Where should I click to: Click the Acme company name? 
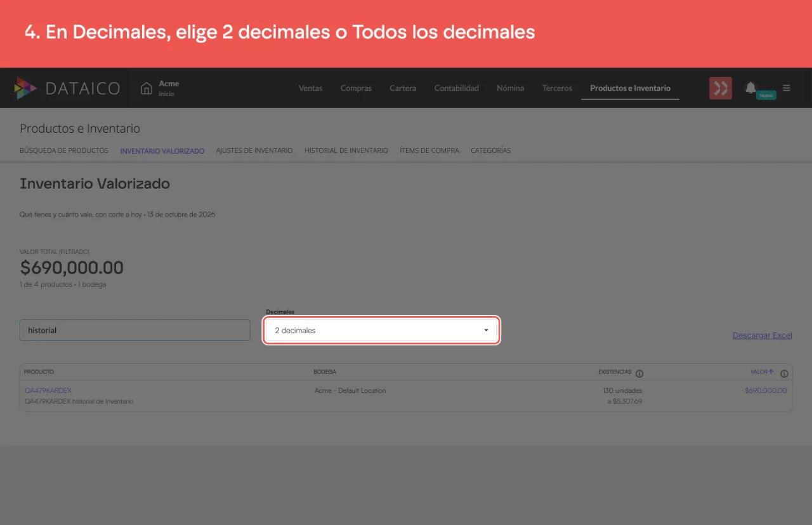pos(169,83)
